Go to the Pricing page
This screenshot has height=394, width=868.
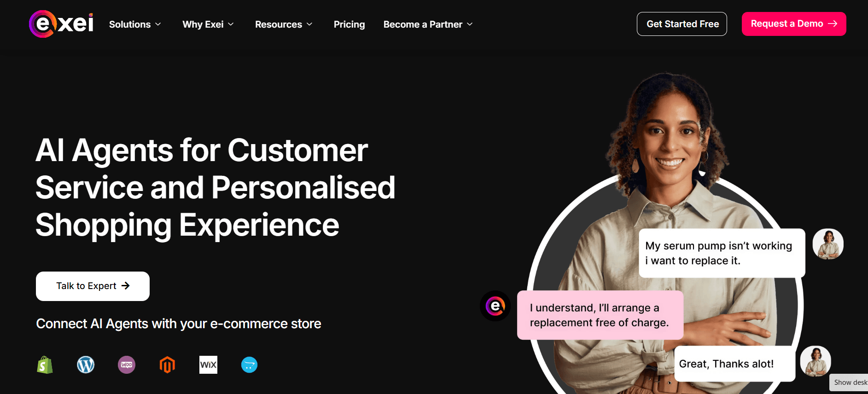[349, 24]
